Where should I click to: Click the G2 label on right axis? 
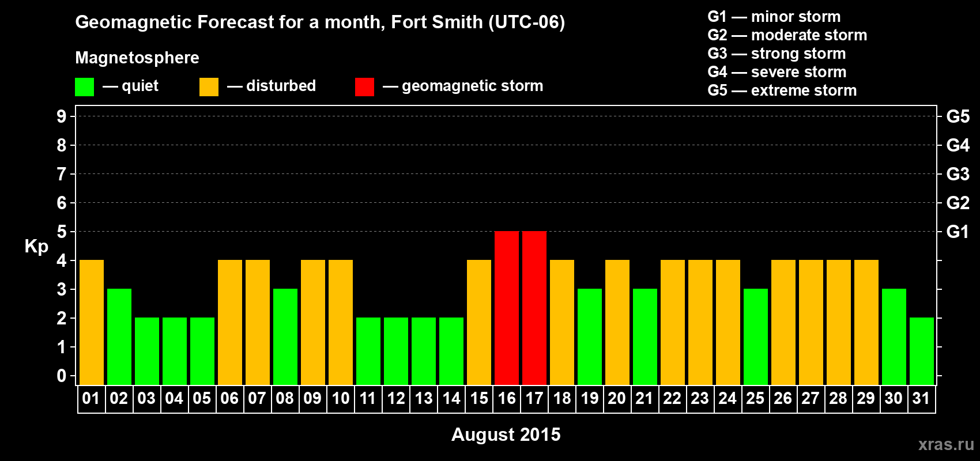pyautogui.click(x=958, y=203)
